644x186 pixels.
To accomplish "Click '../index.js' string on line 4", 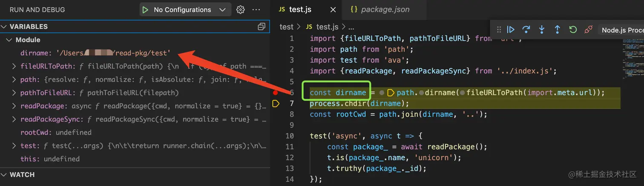I will [525, 71].
